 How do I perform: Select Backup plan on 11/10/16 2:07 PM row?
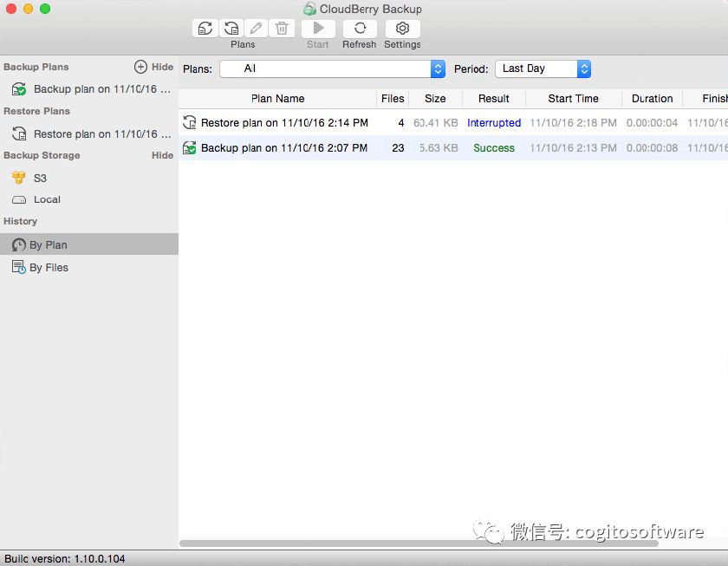(453, 147)
